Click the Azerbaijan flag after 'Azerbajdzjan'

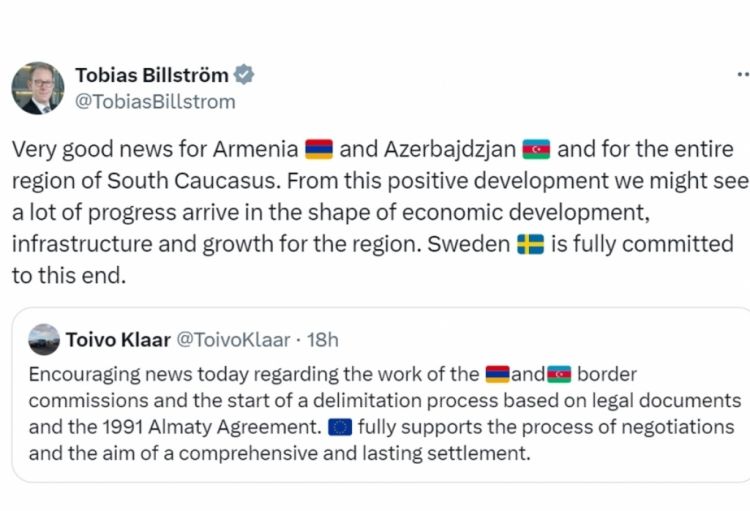tap(536, 150)
